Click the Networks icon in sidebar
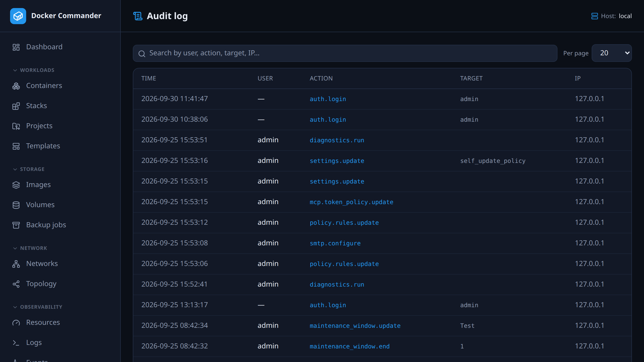The image size is (644, 362). click(x=16, y=264)
